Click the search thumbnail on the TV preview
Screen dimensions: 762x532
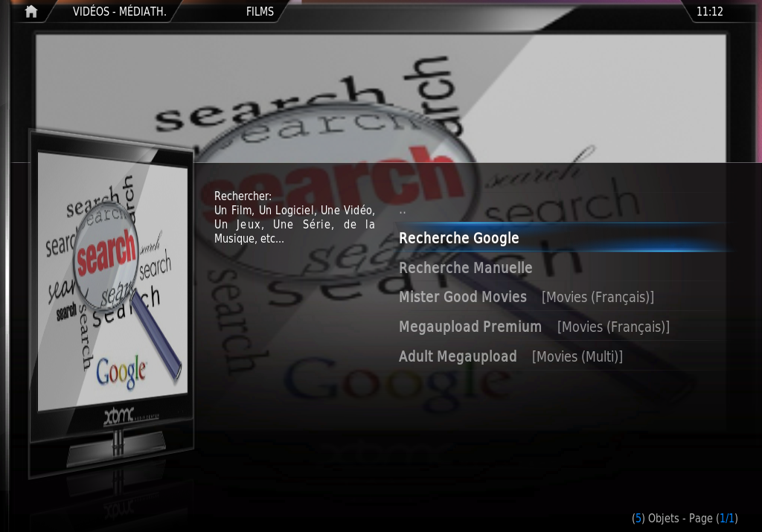[113, 282]
